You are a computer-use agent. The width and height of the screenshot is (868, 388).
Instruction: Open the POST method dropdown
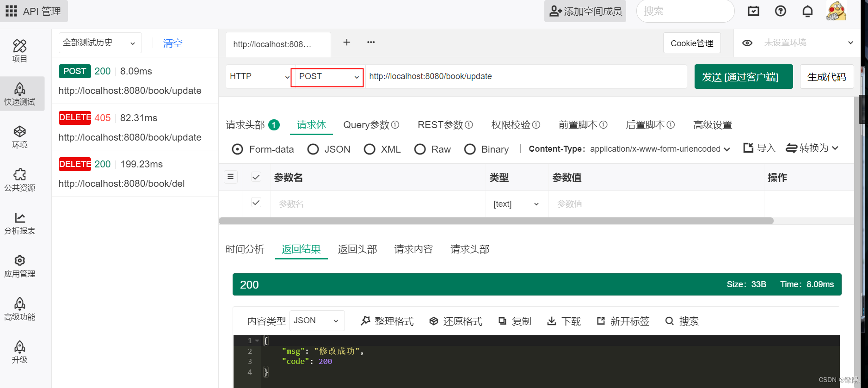coord(327,77)
